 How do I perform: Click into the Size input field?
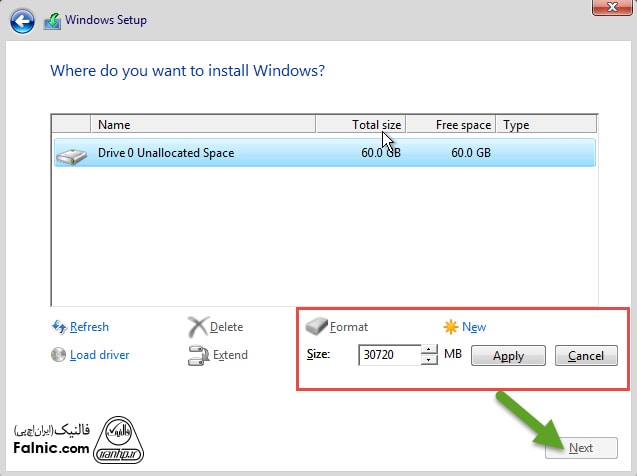pos(389,355)
